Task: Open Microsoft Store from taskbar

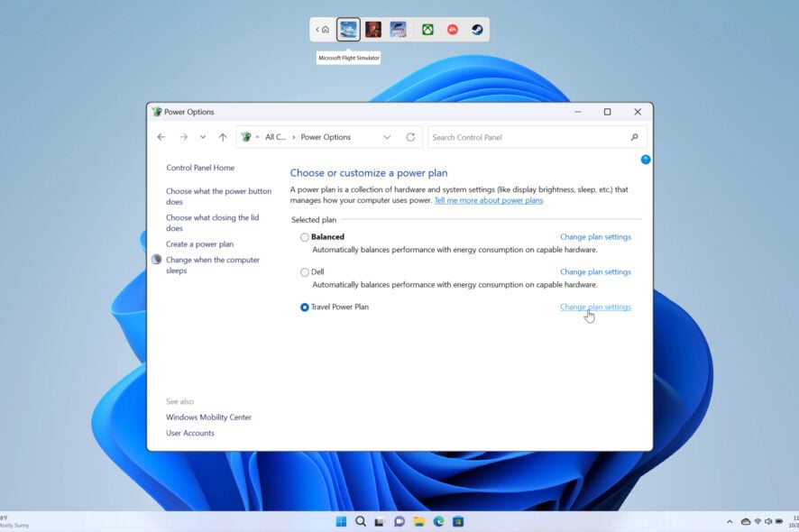Action: click(x=458, y=521)
